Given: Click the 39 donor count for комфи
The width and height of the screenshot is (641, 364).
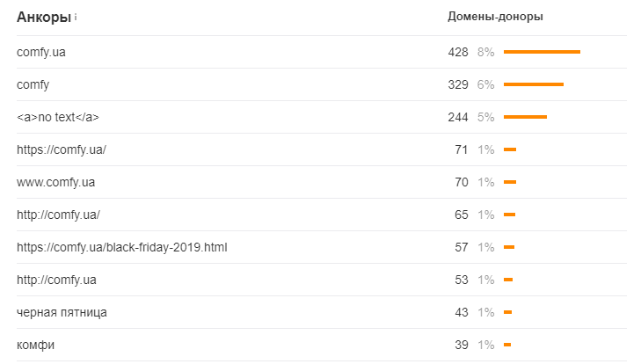Looking at the screenshot, I should click(x=461, y=345).
